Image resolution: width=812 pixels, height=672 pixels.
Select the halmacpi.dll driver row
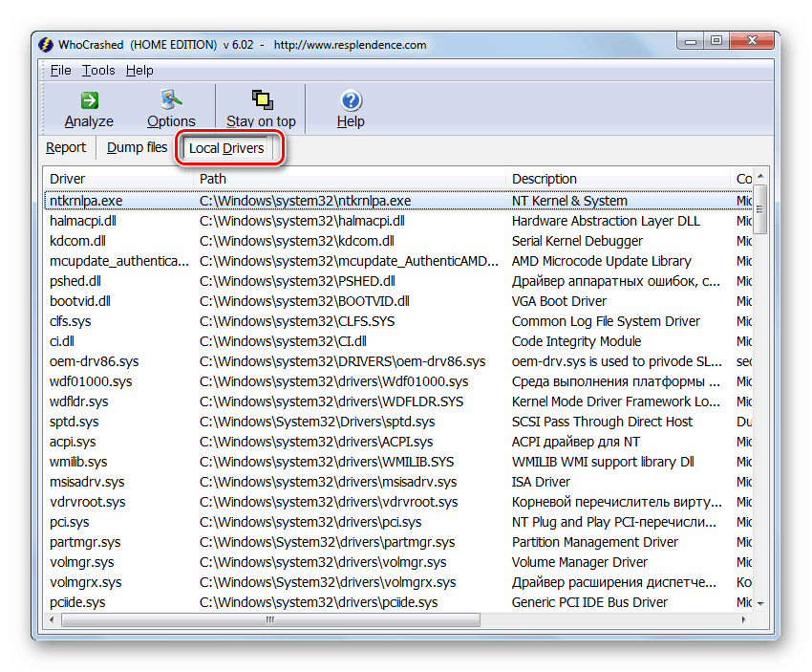398,221
